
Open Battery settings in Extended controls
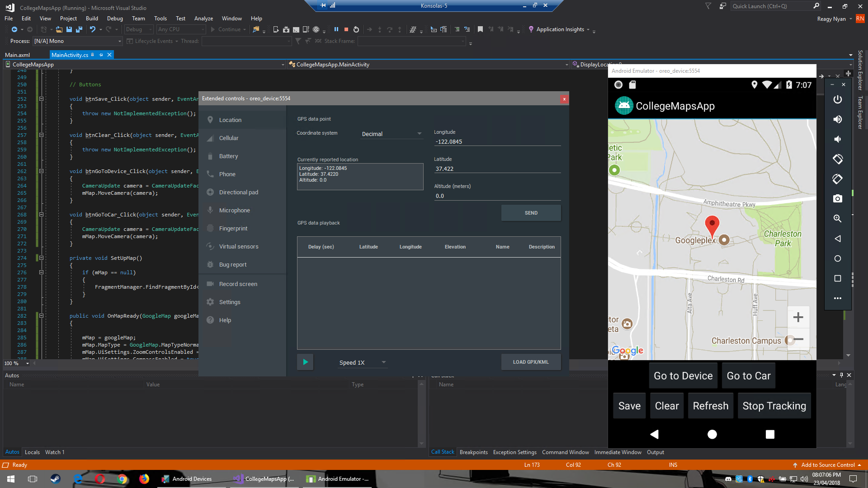tap(242, 156)
